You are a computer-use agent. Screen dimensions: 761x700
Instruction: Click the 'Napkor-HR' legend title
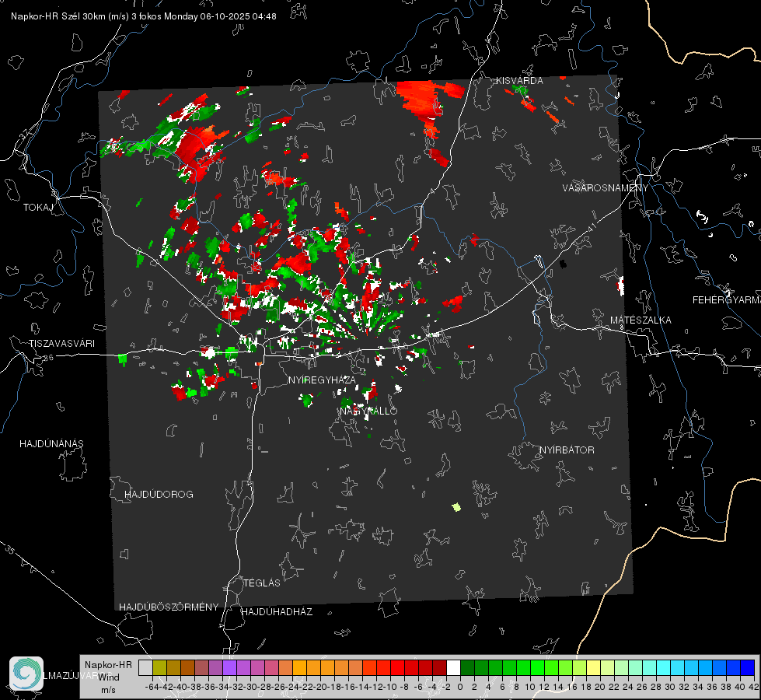[x=108, y=664]
